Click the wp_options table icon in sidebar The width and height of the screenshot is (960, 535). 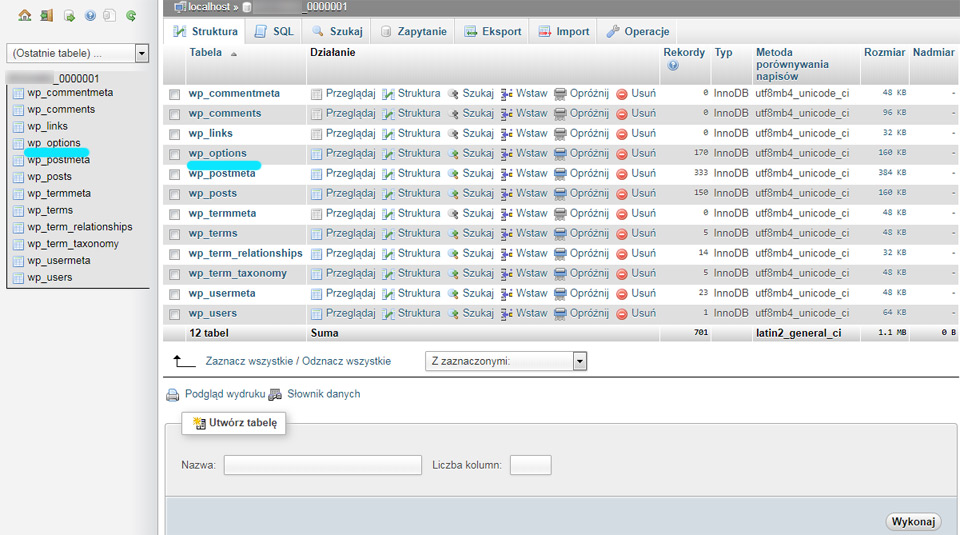(x=18, y=144)
